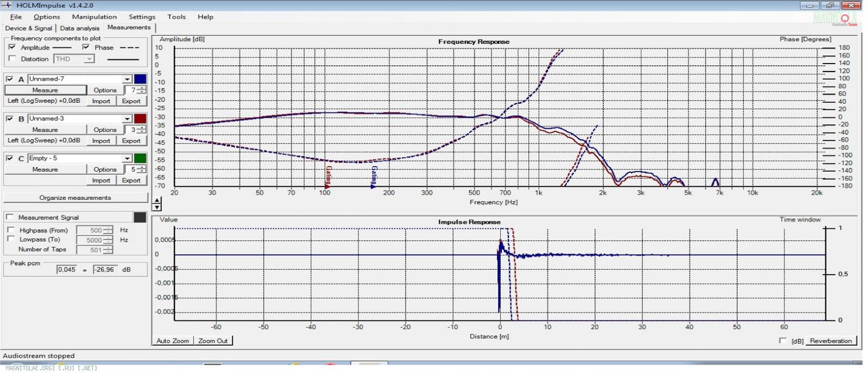
Task: Open the File menu
Action: [16, 17]
